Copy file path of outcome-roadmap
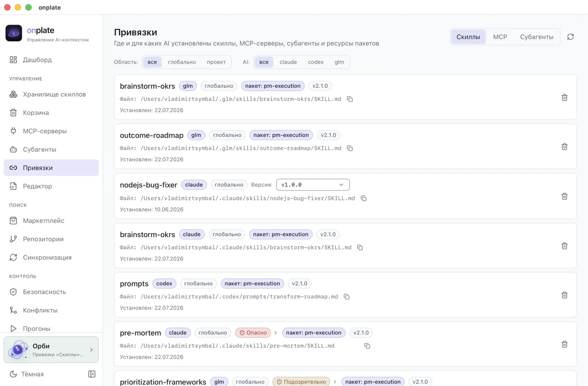 point(350,148)
